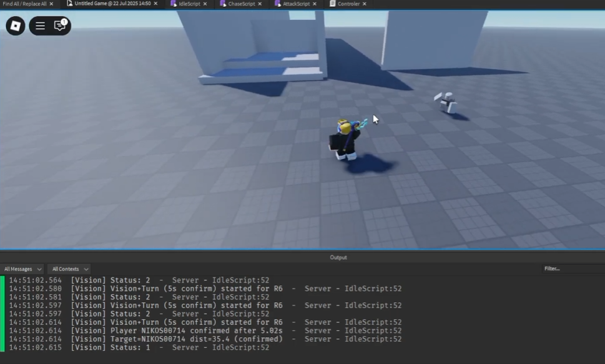Select the player character in viewport
This screenshot has width=605, height=364.
coord(346,139)
